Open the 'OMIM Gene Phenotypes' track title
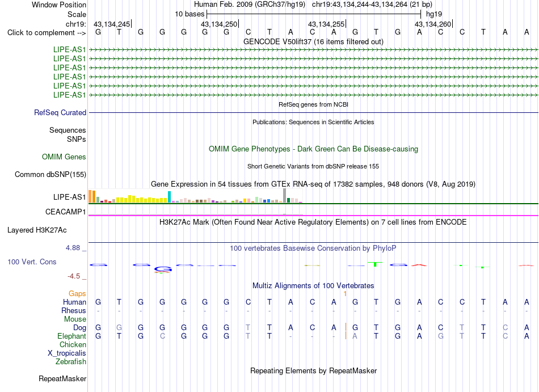 [x=313, y=149]
